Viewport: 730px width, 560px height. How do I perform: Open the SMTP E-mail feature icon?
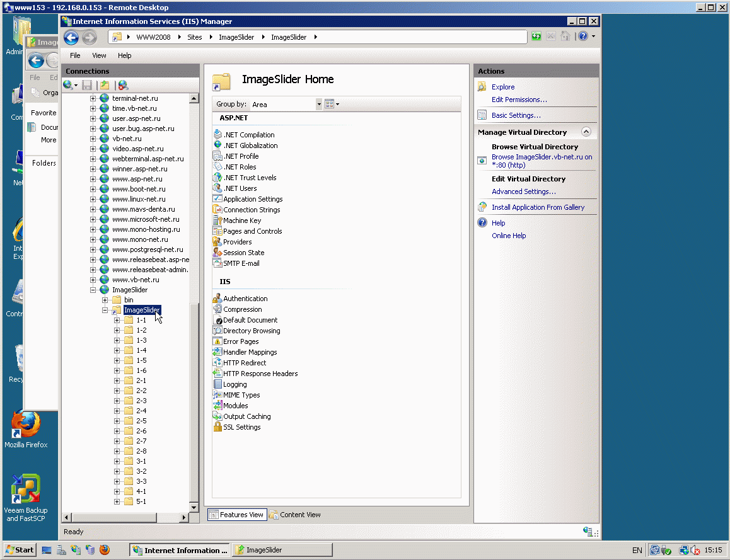click(217, 263)
